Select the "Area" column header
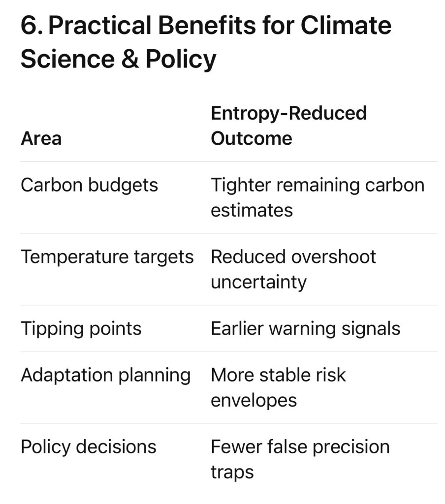Image resolution: width=445 pixels, height=504 pixels. [41, 138]
